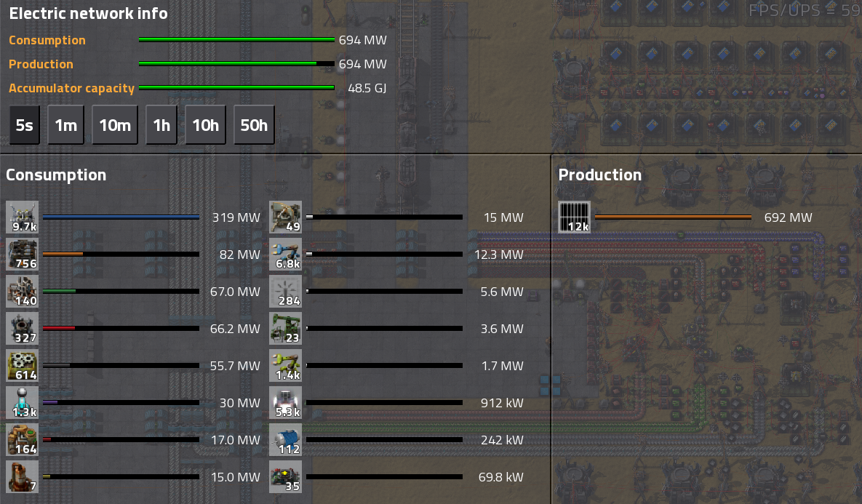
Task: Click the 12k solar panel production icon
Action: click(x=575, y=217)
